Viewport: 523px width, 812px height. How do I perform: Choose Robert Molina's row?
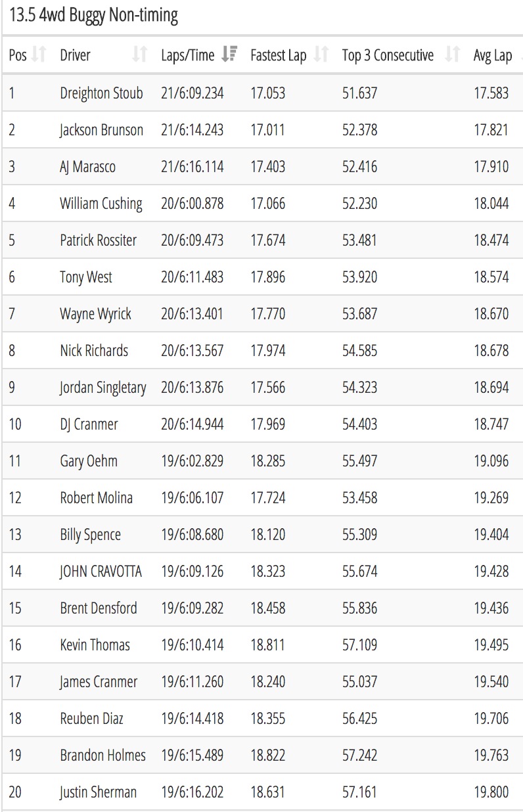click(263, 498)
